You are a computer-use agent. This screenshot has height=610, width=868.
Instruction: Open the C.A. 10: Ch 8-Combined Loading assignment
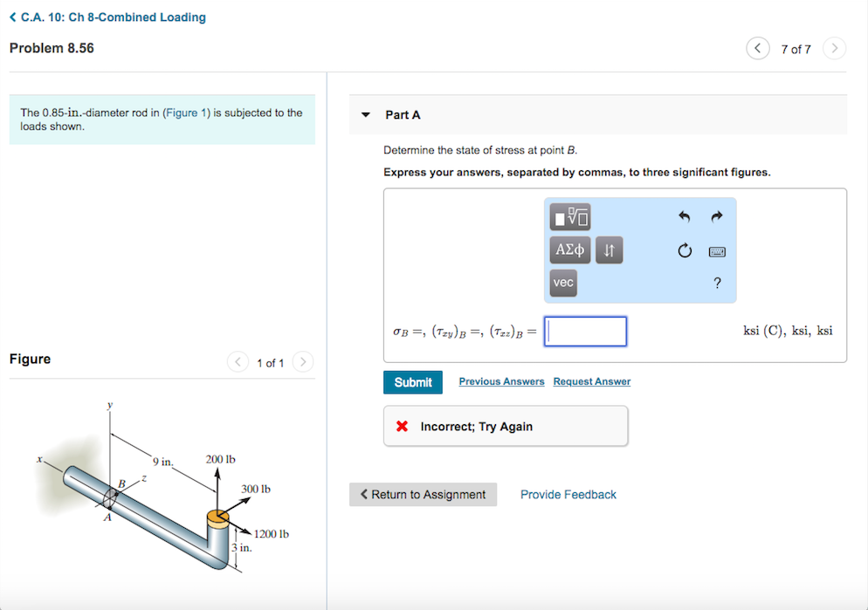[107, 17]
